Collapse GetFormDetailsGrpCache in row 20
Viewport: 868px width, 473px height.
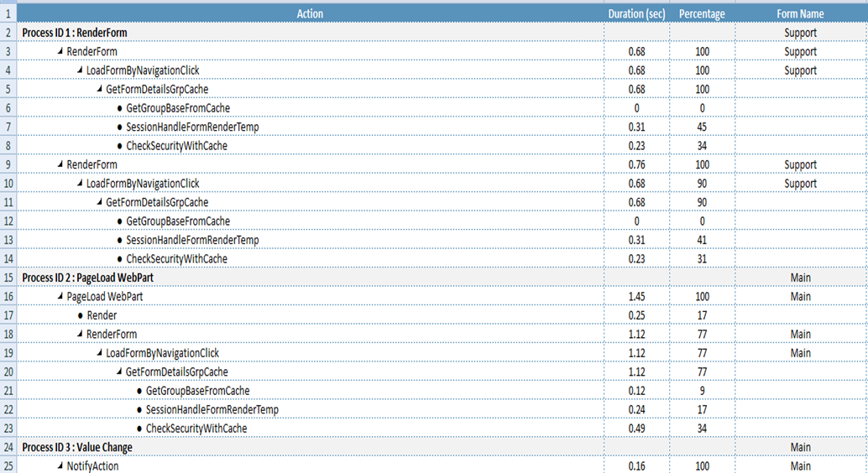pos(119,372)
